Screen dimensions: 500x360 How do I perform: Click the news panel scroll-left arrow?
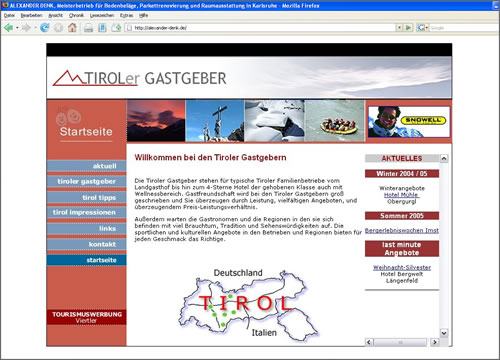(x=369, y=342)
